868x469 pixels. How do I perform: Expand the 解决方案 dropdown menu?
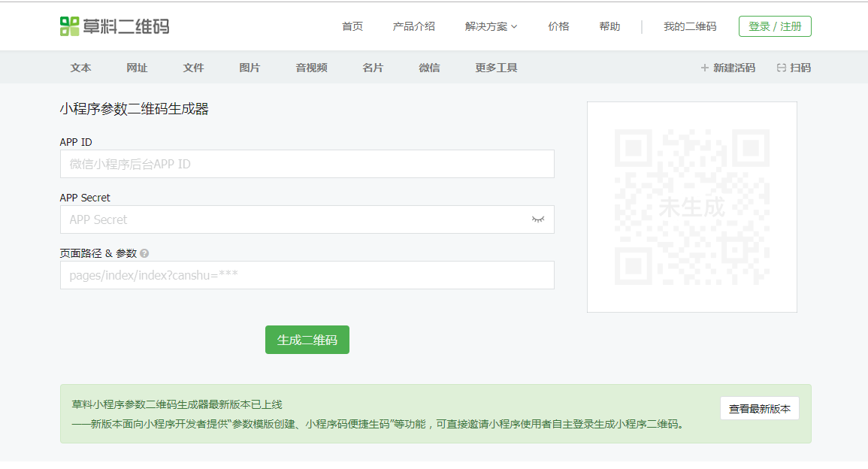click(491, 26)
